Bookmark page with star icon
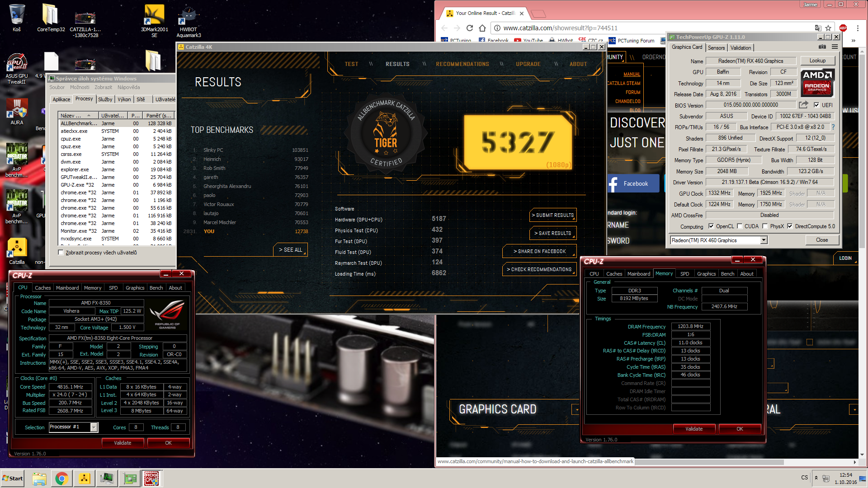The height and width of the screenshot is (488, 868). click(x=828, y=28)
